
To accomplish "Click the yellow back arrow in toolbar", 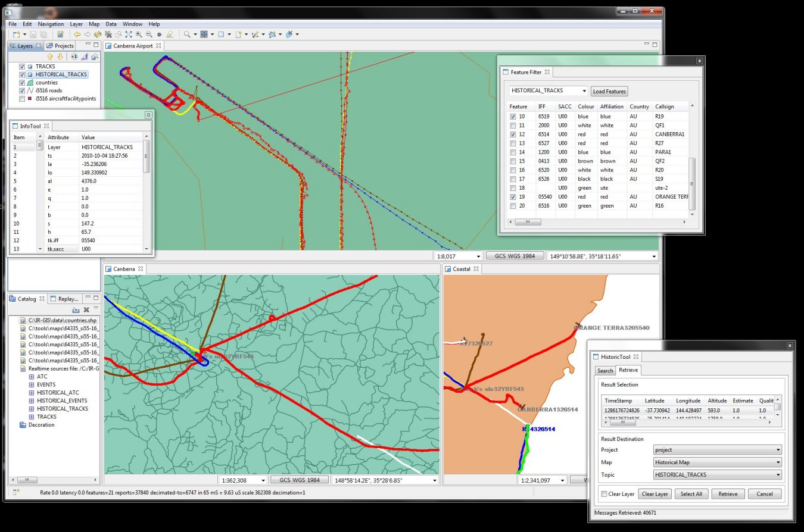I will coord(77,35).
